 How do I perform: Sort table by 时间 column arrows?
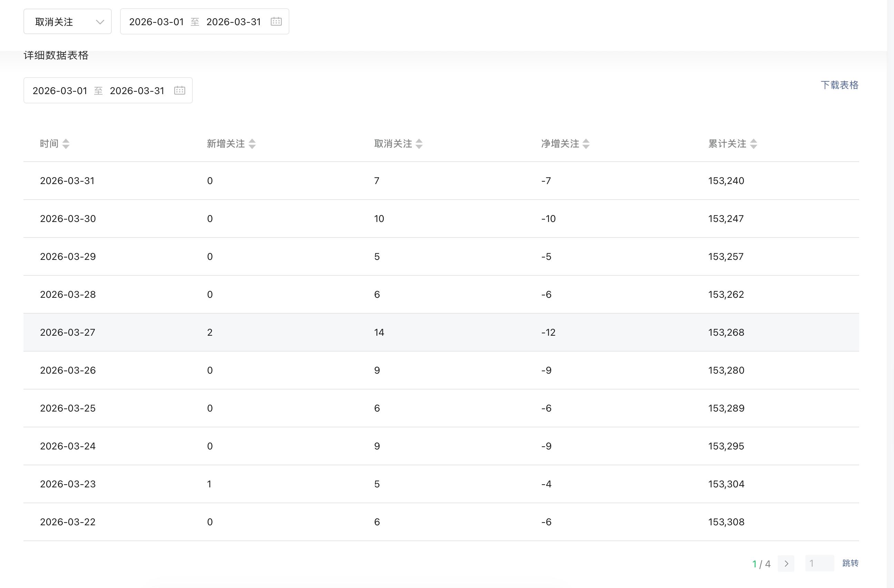coord(66,143)
